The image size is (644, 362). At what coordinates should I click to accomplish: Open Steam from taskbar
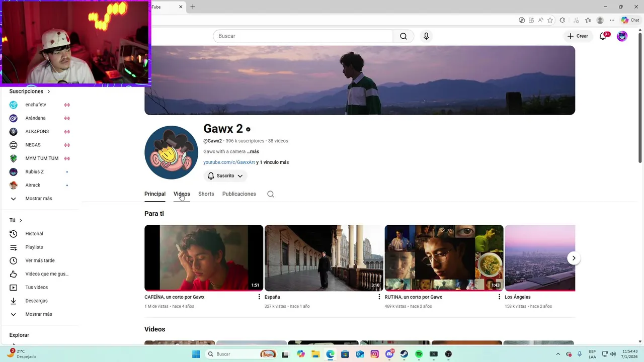[x=404, y=354]
